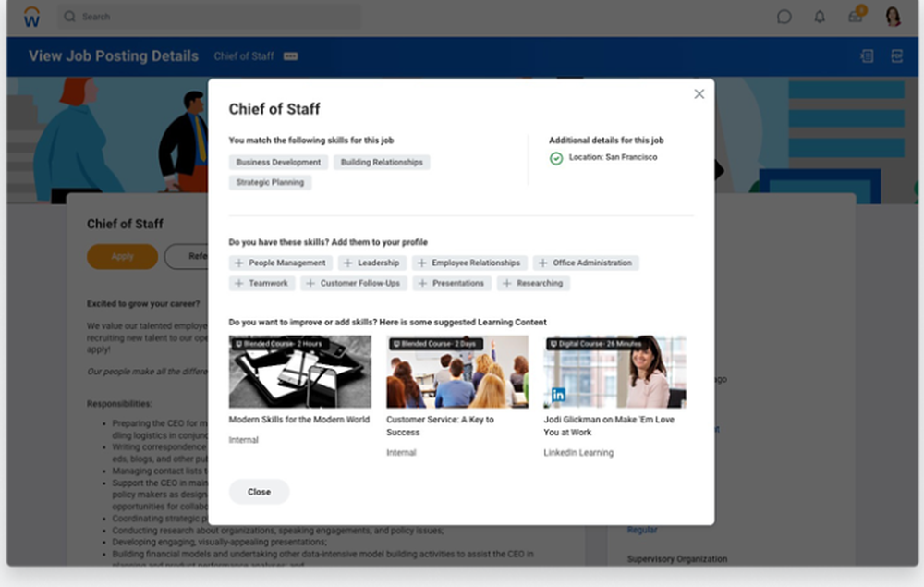Select the Strategic Planning skill tag
The height and width of the screenshot is (587, 924).
pyautogui.click(x=270, y=182)
